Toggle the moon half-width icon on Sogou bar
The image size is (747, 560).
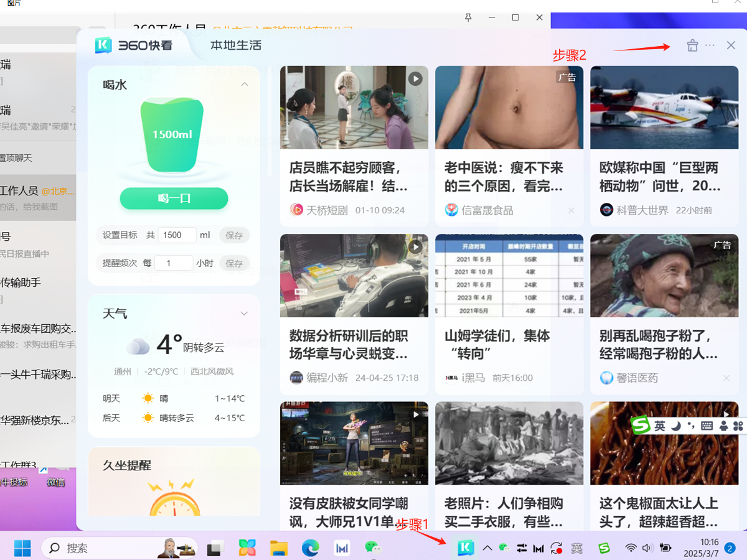click(676, 425)
